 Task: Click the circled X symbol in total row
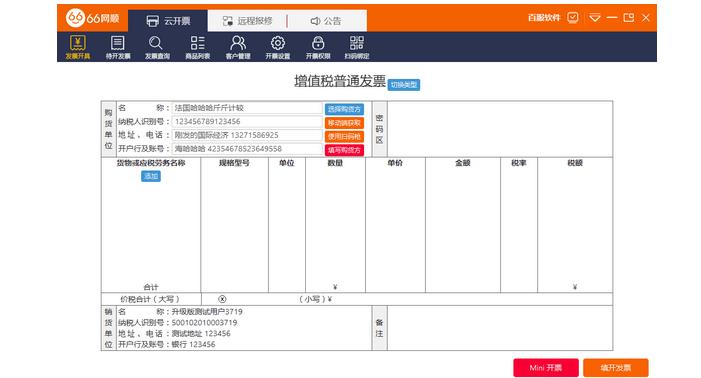[x=222, y=299]
